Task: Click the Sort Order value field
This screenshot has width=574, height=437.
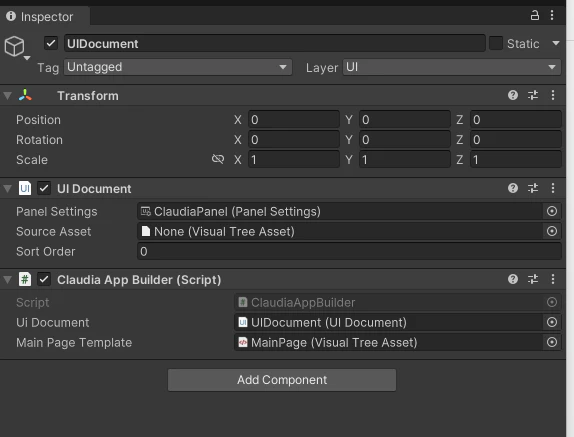Action: point(349,251)
